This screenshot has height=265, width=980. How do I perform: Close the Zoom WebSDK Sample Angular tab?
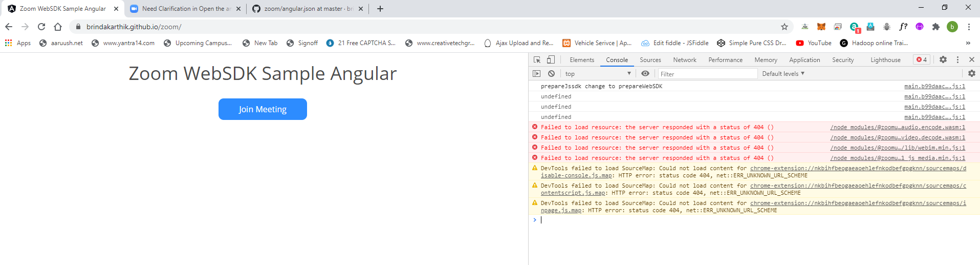tap(116, 9)
